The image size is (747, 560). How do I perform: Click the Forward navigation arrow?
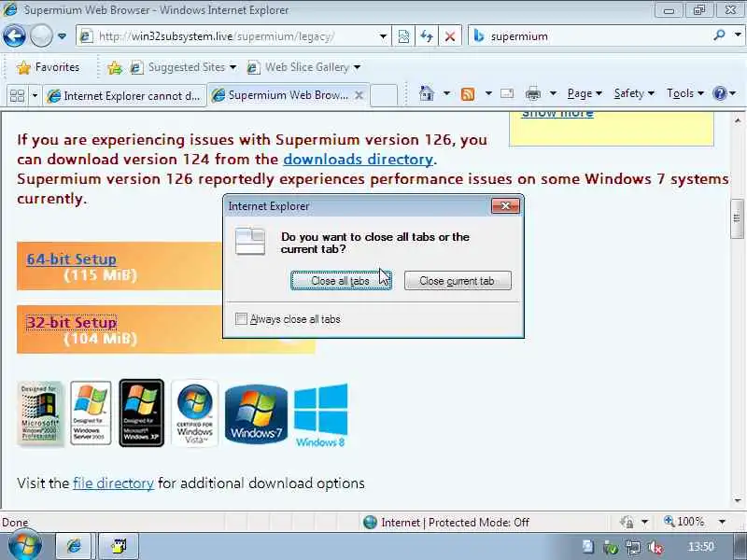(x=41, y=35)
